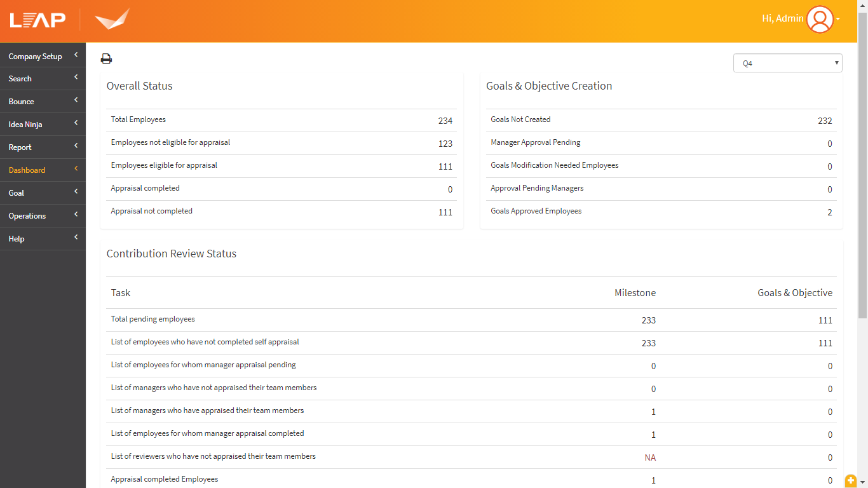Click the orange plus icon at bottom-right corner
Screen dimensions: 868x488
coord(851,481)
